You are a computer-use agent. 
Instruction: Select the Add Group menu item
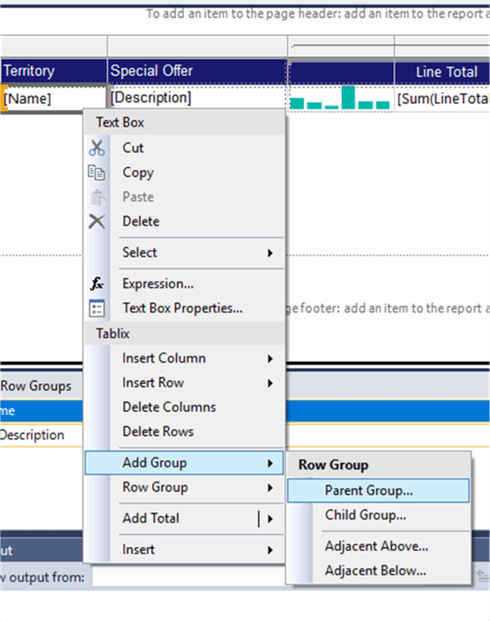[185, 463]
